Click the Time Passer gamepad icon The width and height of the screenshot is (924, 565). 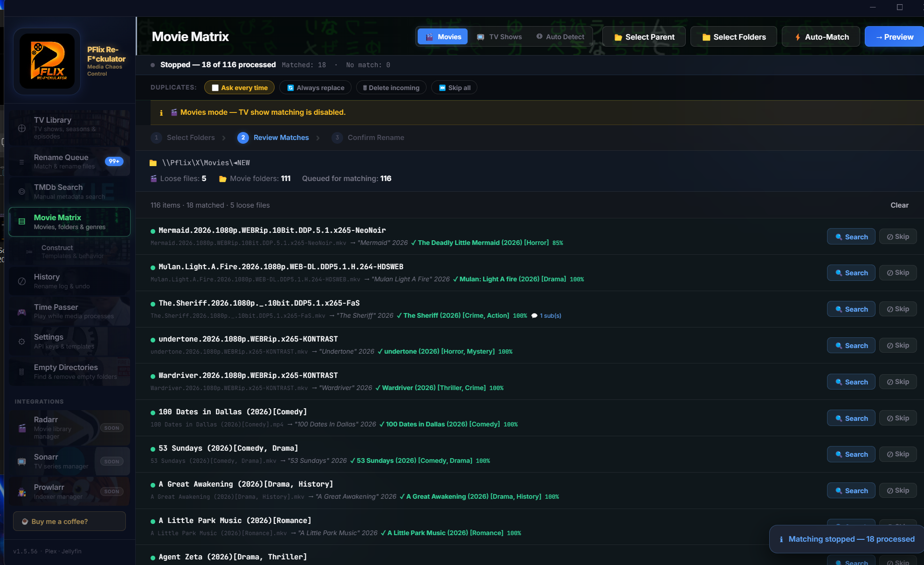[22, 312]
